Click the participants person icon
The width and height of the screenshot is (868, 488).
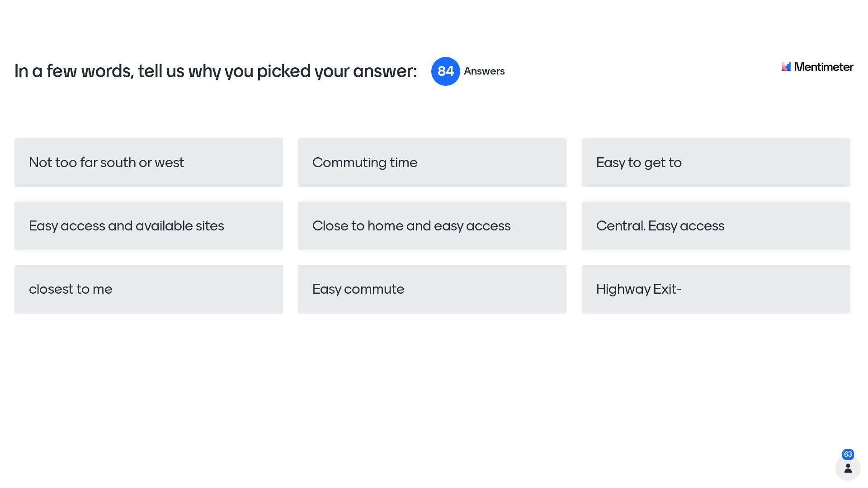(x=848, y=468)
